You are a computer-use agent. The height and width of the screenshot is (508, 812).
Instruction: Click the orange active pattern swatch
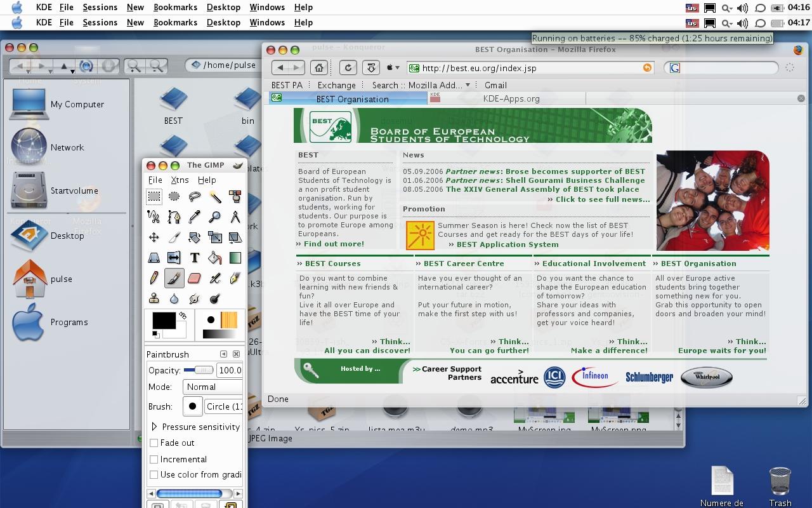pyautogui.click(x=228, y=319)
